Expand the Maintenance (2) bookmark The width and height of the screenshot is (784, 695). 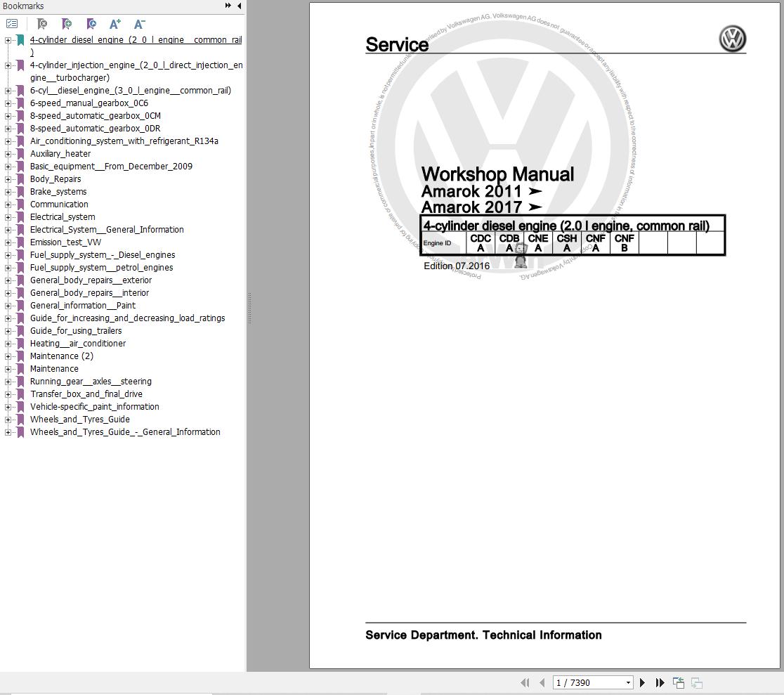pos(8,356)
